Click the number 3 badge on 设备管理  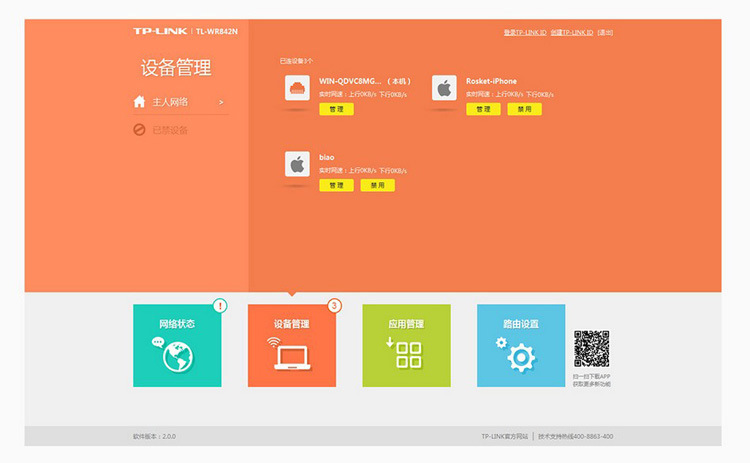click(335, 305)
